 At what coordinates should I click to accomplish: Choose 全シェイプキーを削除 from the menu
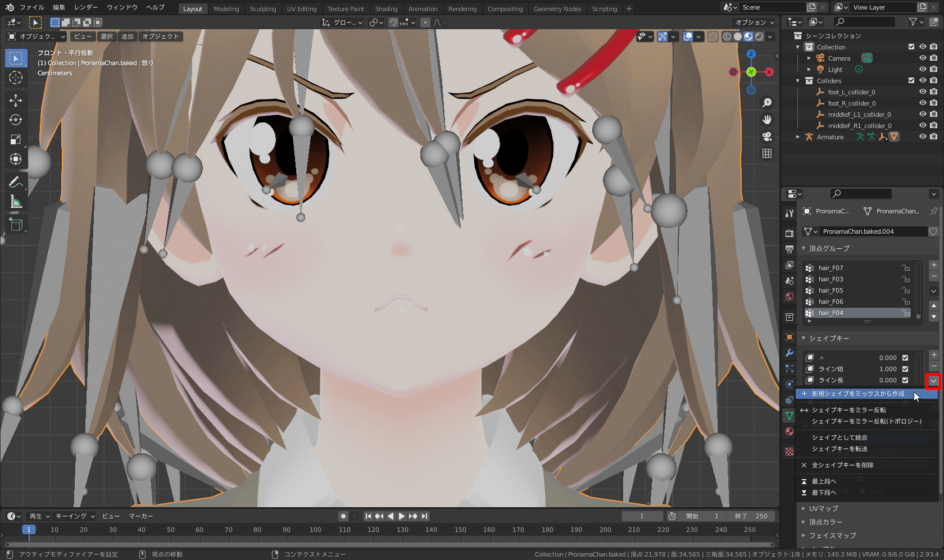pyautogui.click(x=866, y=465)
